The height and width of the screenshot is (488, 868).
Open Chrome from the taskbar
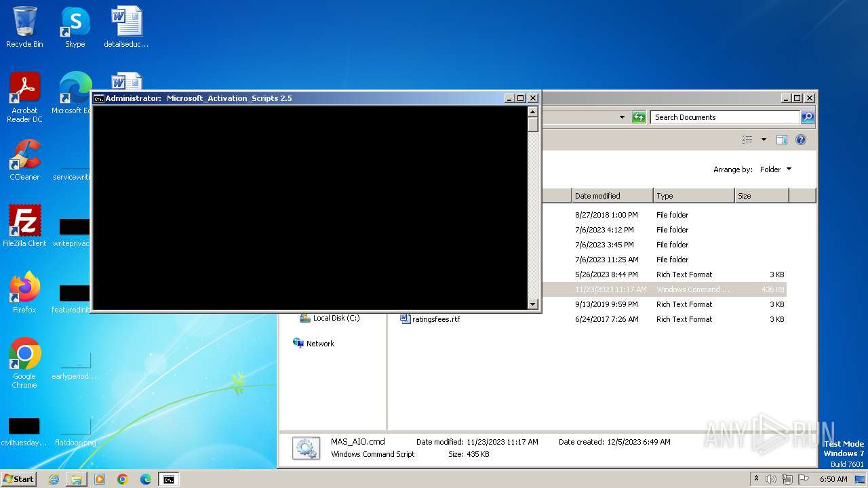tap(123, 479)
